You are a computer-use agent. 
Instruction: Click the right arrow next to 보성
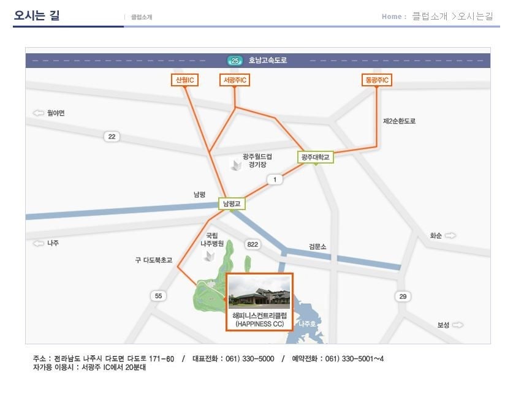tap(458, 325)
